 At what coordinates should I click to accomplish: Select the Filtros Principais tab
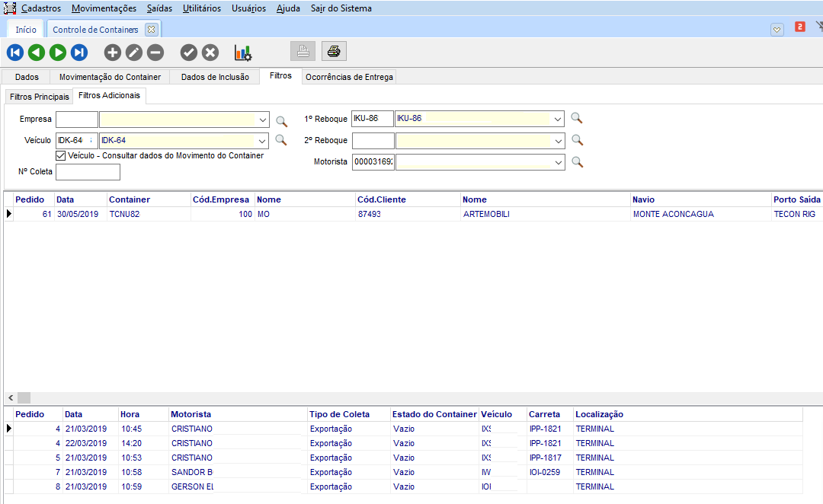click(40, 97)
